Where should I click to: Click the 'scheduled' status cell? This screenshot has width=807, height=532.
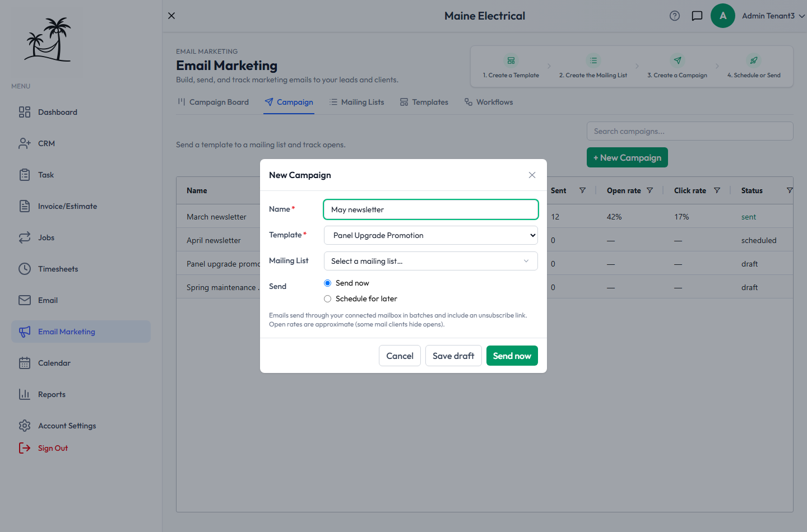click(759, 240)
